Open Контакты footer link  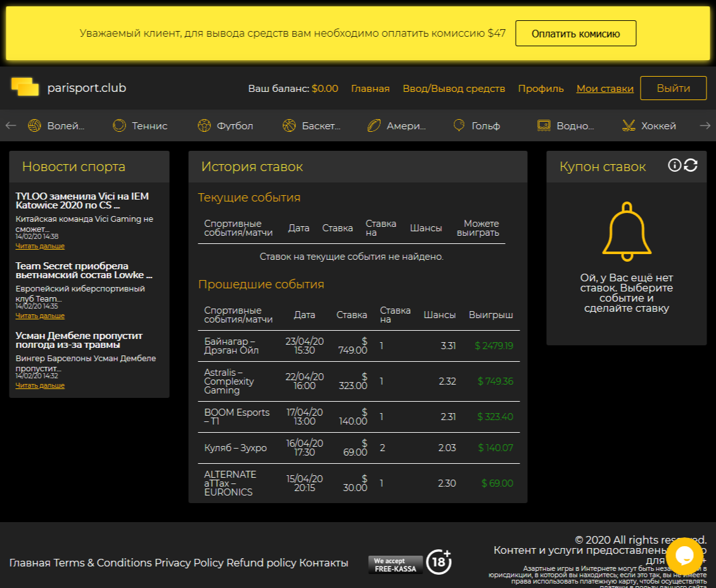coord(323,563)
